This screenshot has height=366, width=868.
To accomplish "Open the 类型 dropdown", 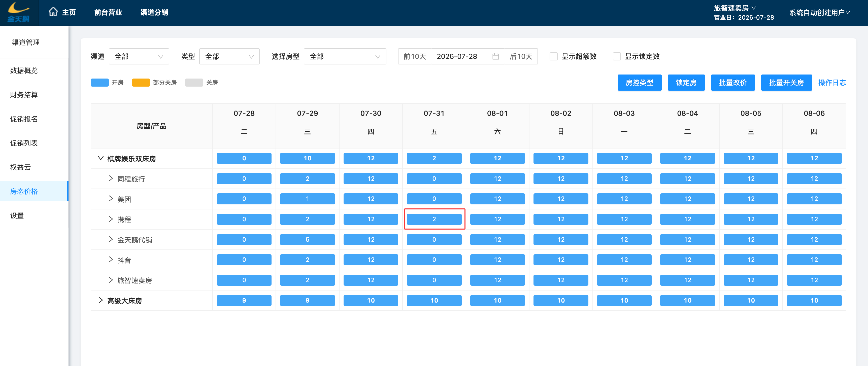I will pos(229,56).
